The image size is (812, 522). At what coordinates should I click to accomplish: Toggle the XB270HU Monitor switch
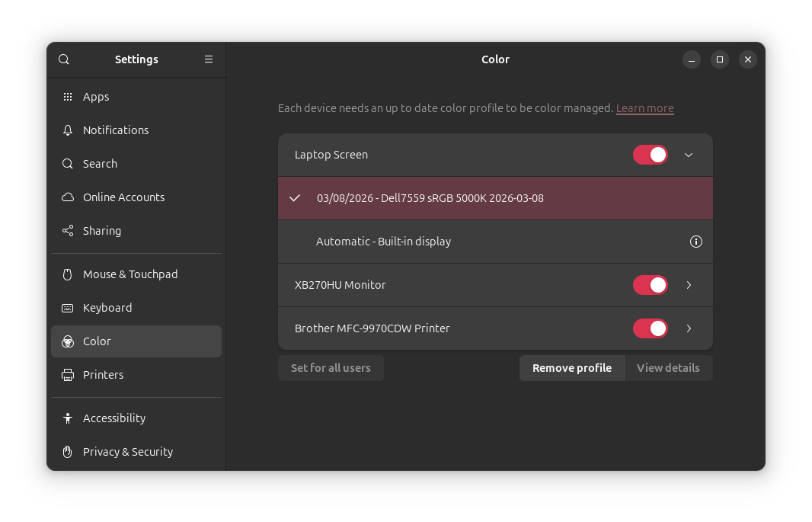pyautogui.click(x=650, y=285)
